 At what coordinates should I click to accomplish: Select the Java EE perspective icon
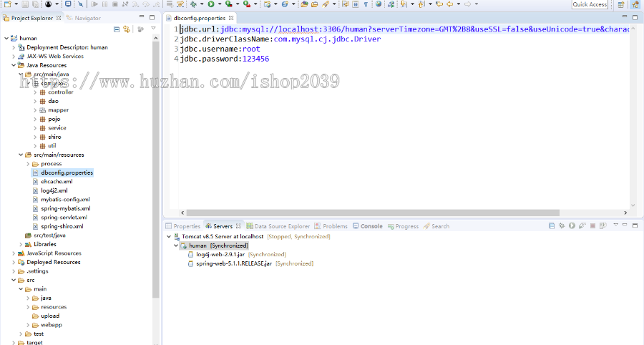tap(636, 4)
